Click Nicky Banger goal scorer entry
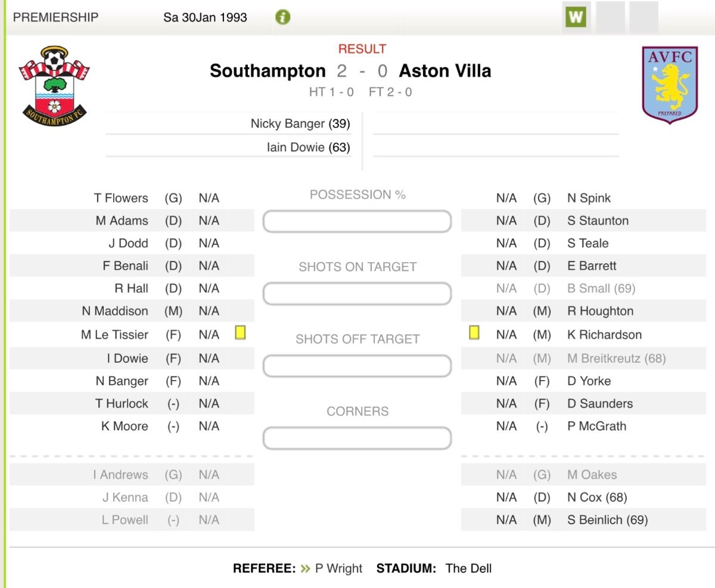Image resolution: width=715 pixels, height=588 pixels. [x=300, y=124]
